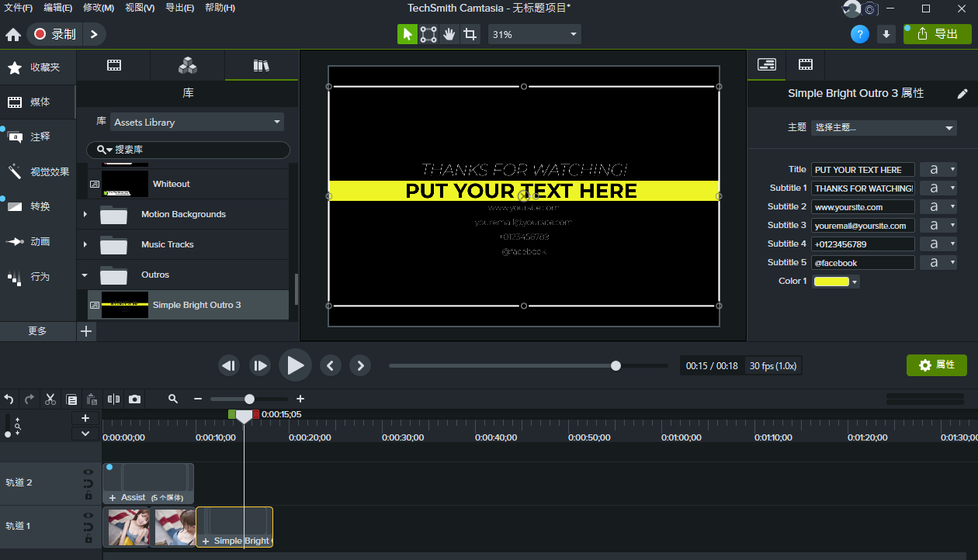Image resolution: width=978 pixels, height=560 pixels.
Task: Hide track 轨道 1 with eye icon
Action: point(88,515)
